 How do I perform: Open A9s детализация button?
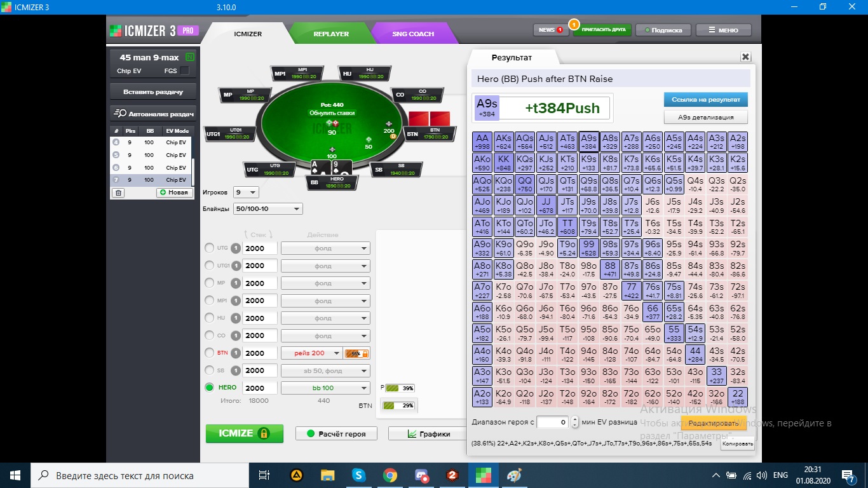[706, 117]
